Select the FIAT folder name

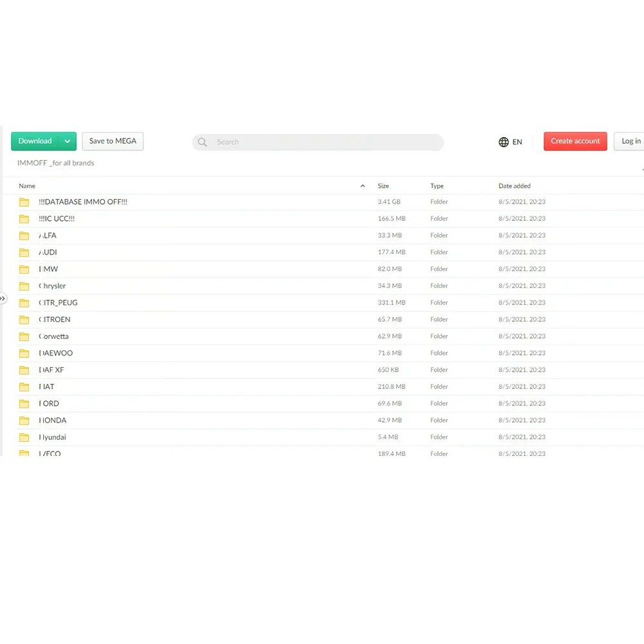pos(46,387)
